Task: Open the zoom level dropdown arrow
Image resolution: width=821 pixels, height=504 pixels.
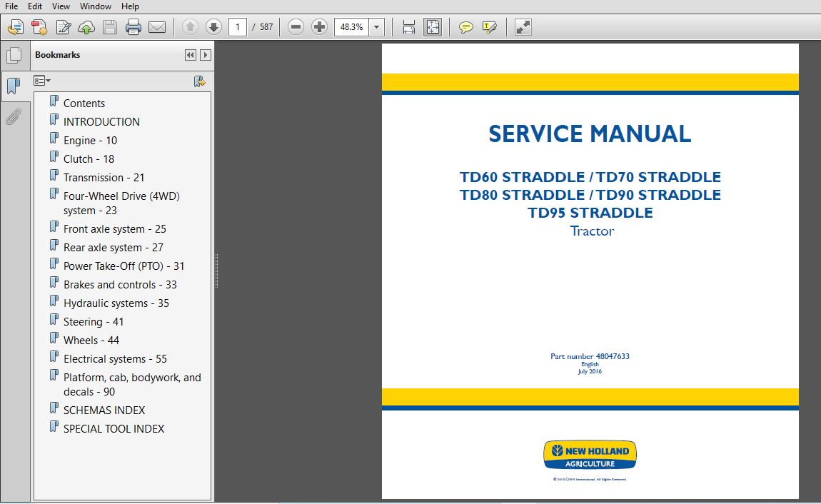Action: [x=376, y=27]
